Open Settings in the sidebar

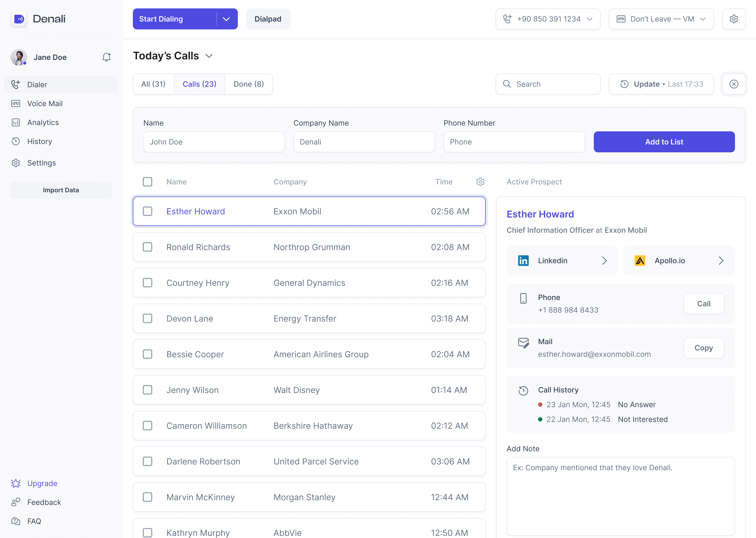61,163
